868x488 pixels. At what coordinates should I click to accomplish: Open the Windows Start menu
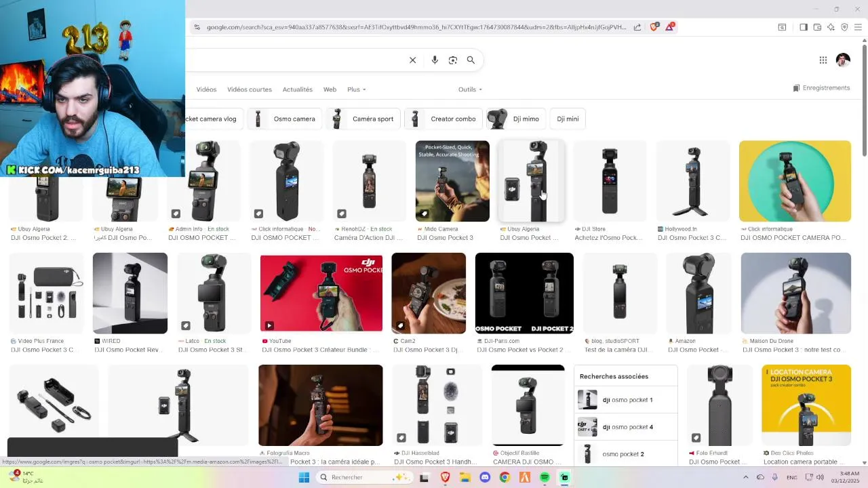[x=304, y=477]
